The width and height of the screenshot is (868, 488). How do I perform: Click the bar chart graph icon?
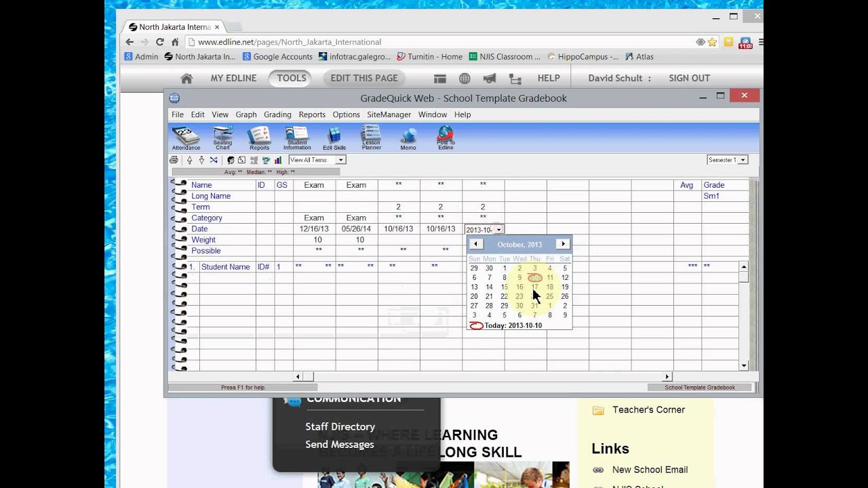(x=278, y=160)
